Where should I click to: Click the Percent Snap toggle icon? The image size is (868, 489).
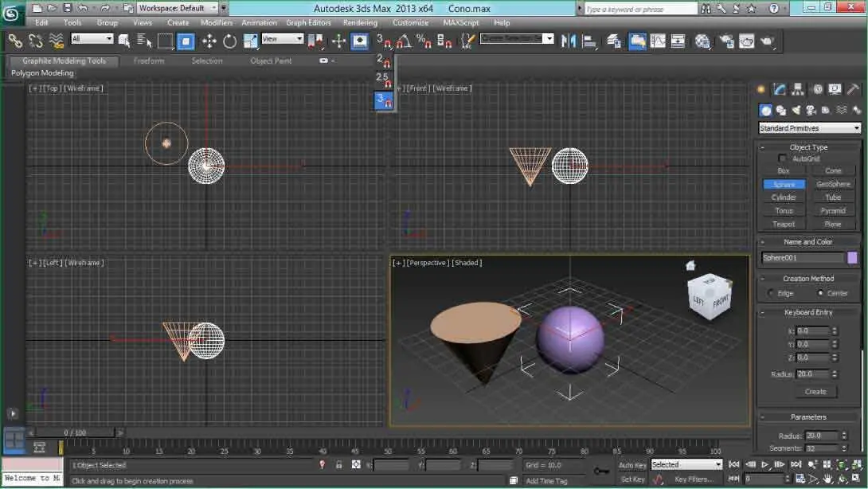[x=424, y=41]
